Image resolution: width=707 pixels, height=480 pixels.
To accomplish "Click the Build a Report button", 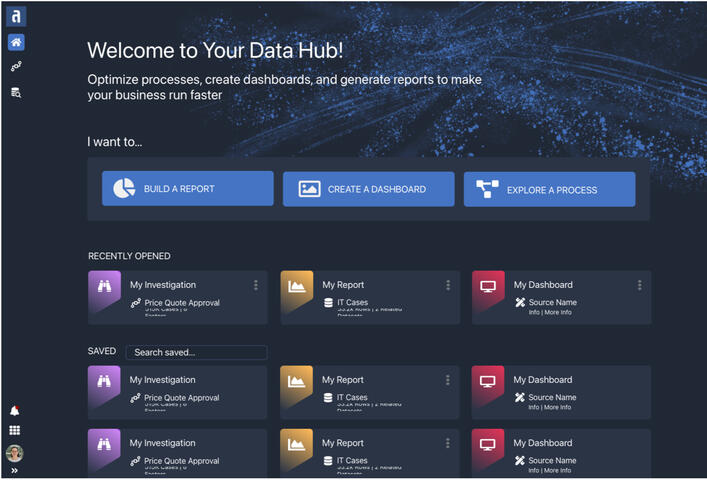I will (187, 189).
